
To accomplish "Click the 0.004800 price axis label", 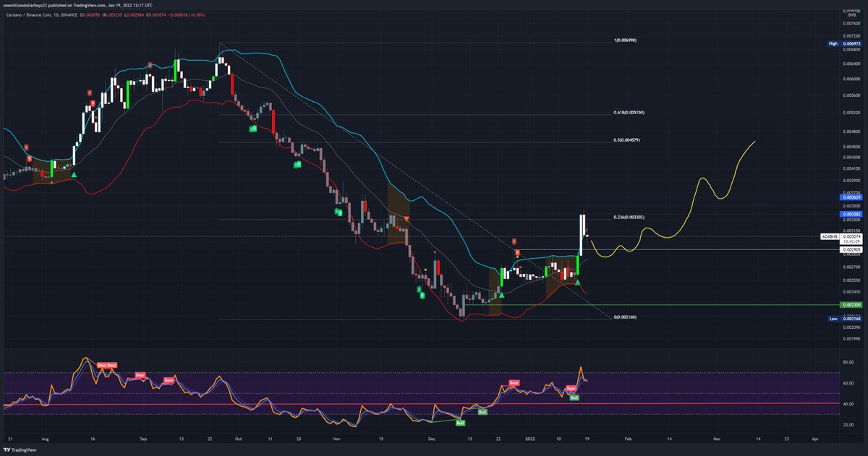I will point(852,132).
